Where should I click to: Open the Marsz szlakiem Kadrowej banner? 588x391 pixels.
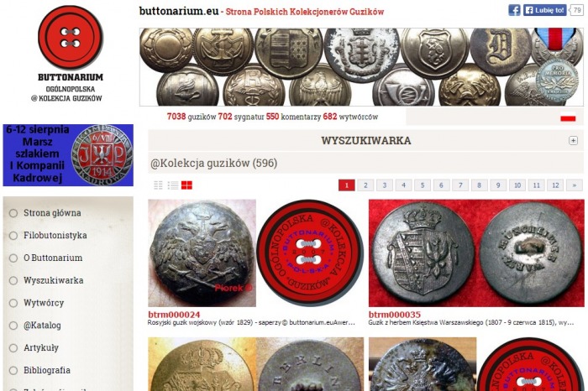point(68,155)
